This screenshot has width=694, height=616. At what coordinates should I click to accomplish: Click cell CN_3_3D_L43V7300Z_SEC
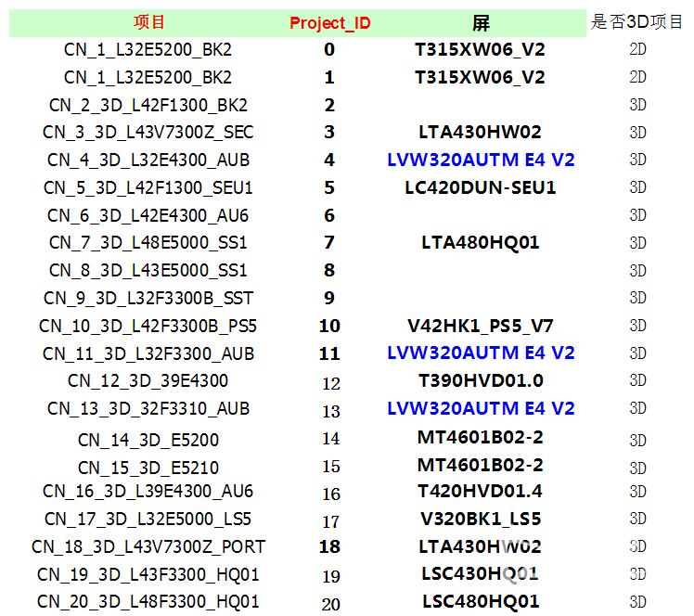click(148, 133)
